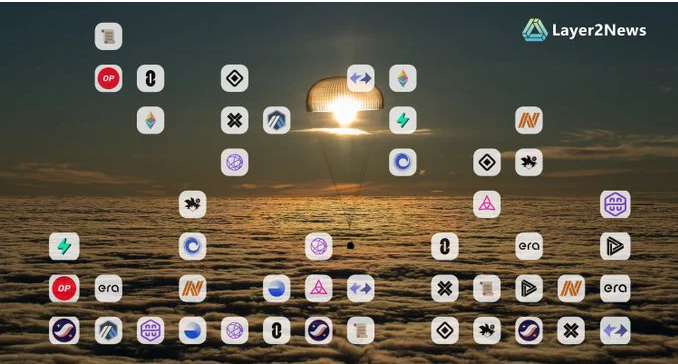Select the purple hexagon face icon above play-triangle icon
Viewport: 678px width, 364px height.
point(615,204)
